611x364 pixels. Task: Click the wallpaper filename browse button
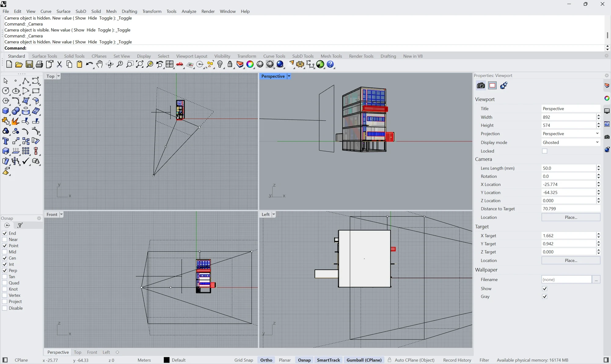point(596,279)
